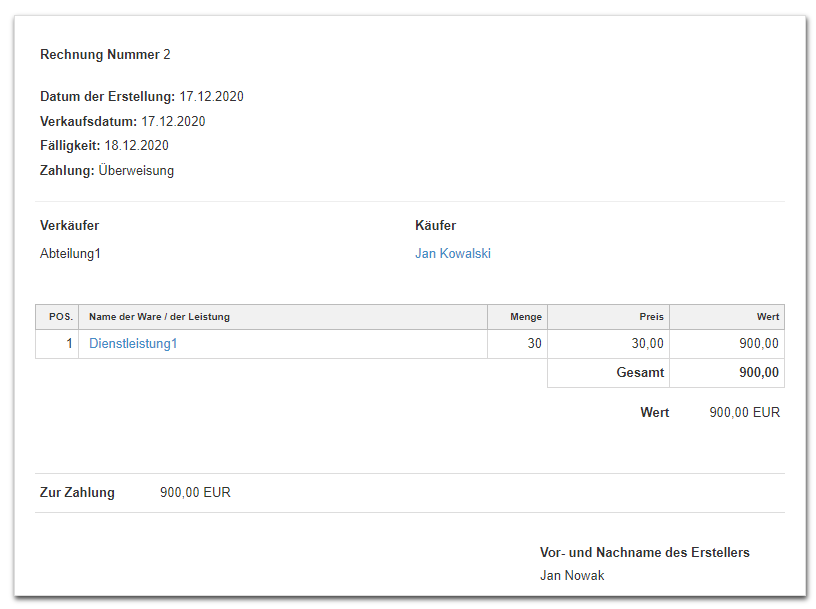Click position number 1 in the table
The height and width of the screenshot is (609, 816).
coord(69,344)
